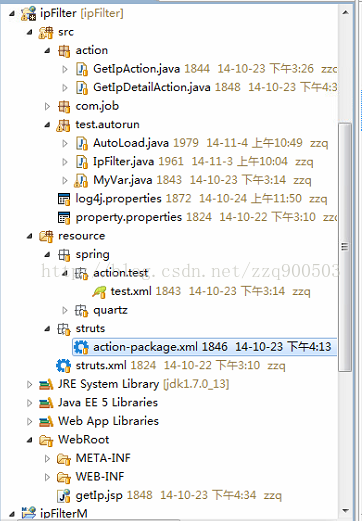This screenshot has height=521, width=362.
Task: Click the test.autorun package icon
Action: pos(63,125)
